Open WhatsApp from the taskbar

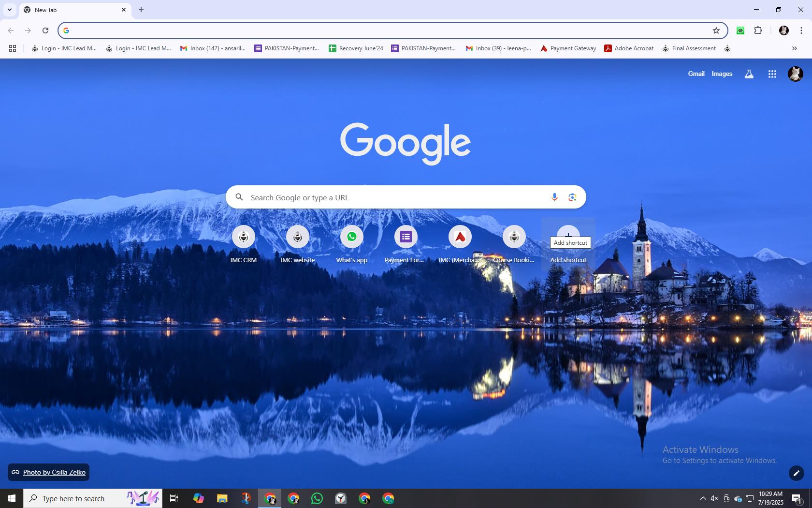tap(317, 498)
